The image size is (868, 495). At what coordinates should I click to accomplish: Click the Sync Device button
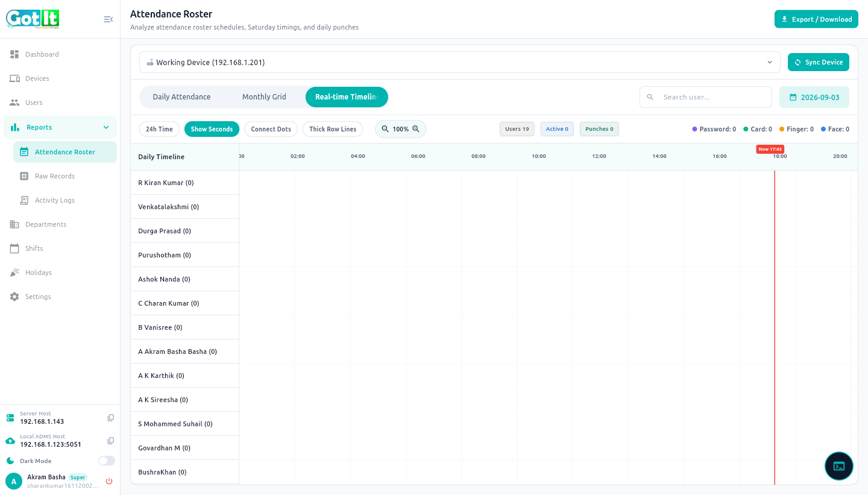(819, 62)
